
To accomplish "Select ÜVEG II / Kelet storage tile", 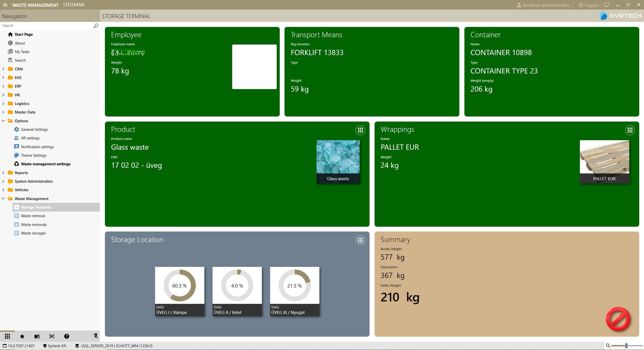I will click(237, 291).
